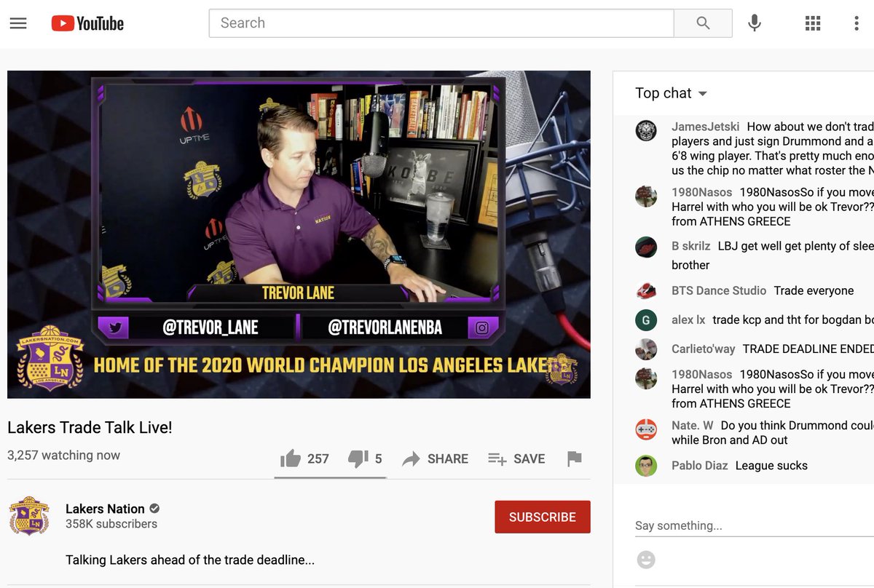Select the username alex lx
874x588 pixels.
tap(688, 319)
